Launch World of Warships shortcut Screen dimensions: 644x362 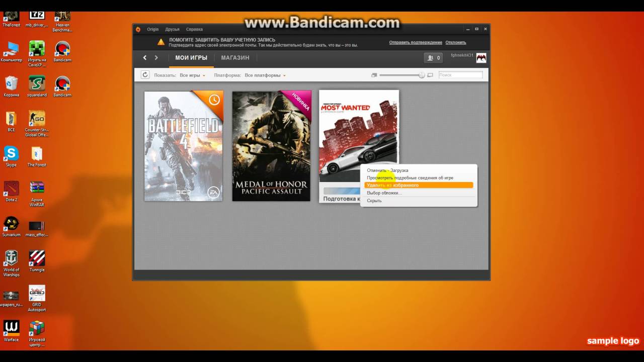coord(11,264)
